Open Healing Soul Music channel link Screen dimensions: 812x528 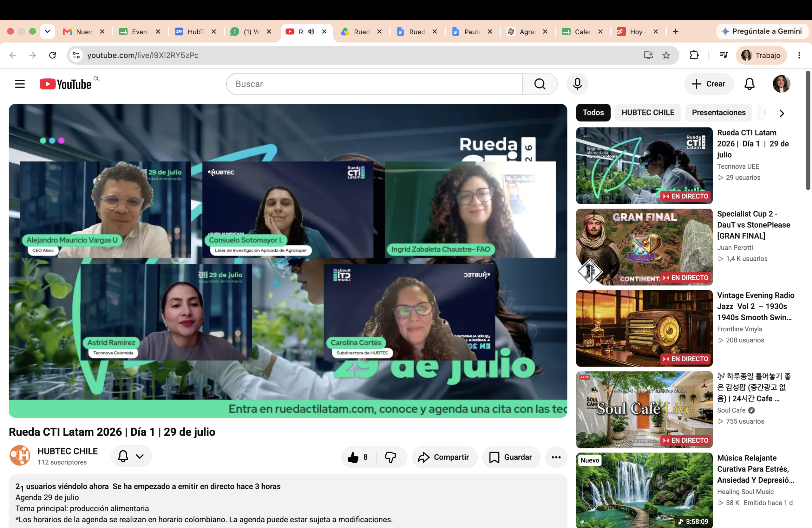click(745, 492)
